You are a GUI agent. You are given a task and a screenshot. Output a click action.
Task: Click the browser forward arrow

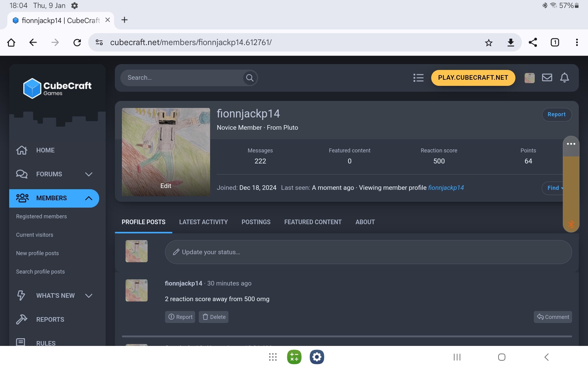(55, 42)
